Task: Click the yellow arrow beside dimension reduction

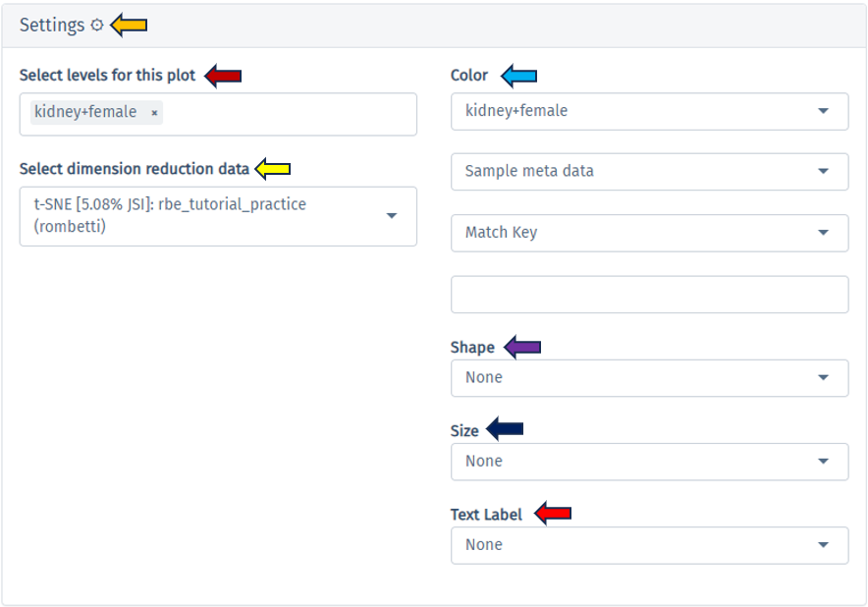Action: click(x=273, y=169)
